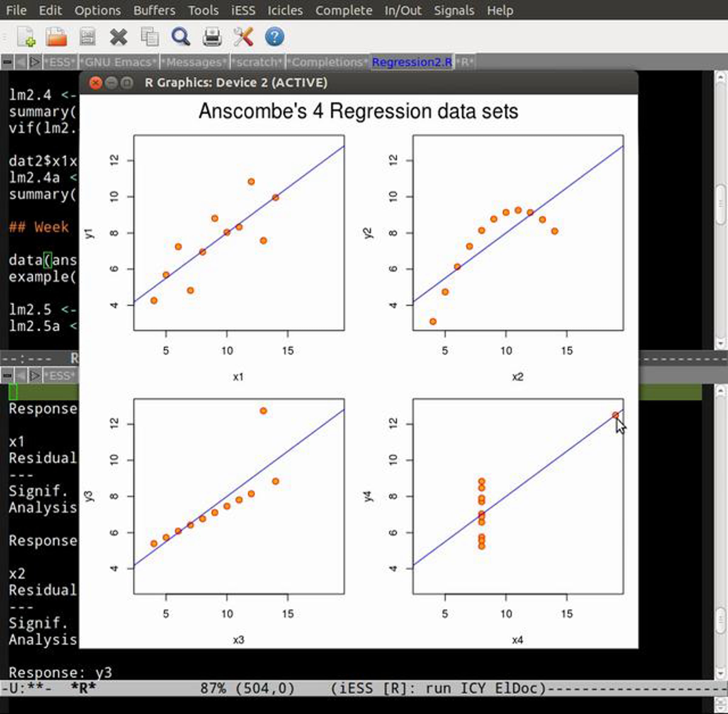Click the lower tab bar's right scroll arrow
Viewport: 728px width, 714px height.
coord(35,375)
